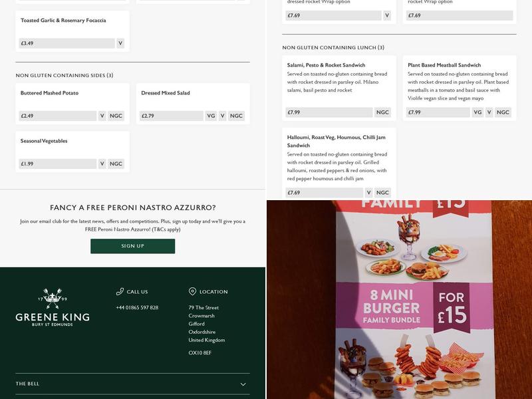The height and width of the screenshot is (399, 532).
Task: Select Seasonal Vegetables menu card
Action: (x=72, y=152)
